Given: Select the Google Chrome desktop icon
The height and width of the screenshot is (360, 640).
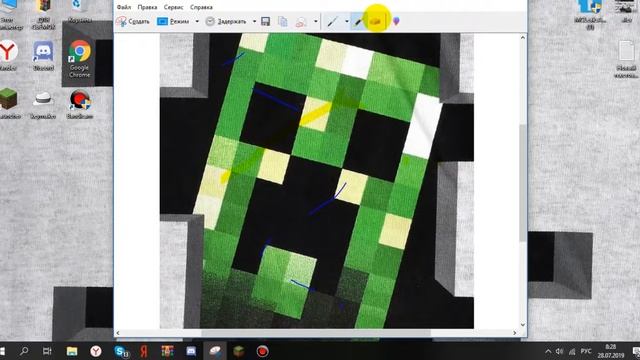Looking at the screenshot, I should pos(80,59).
